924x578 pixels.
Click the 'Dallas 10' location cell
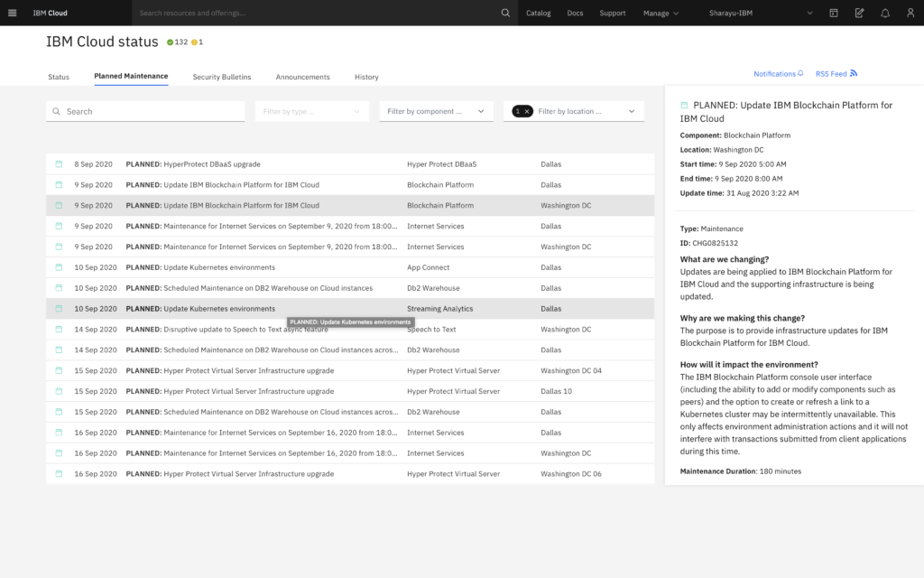tap(556, 391)
